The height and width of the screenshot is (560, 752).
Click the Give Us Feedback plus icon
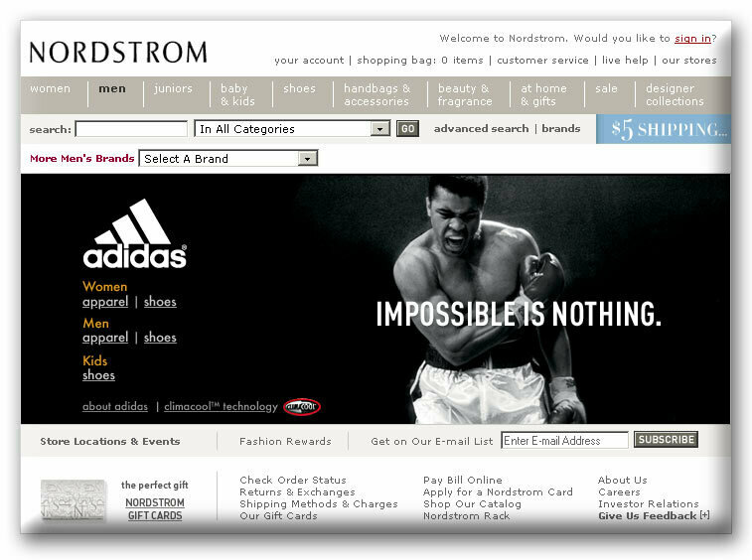704,515
